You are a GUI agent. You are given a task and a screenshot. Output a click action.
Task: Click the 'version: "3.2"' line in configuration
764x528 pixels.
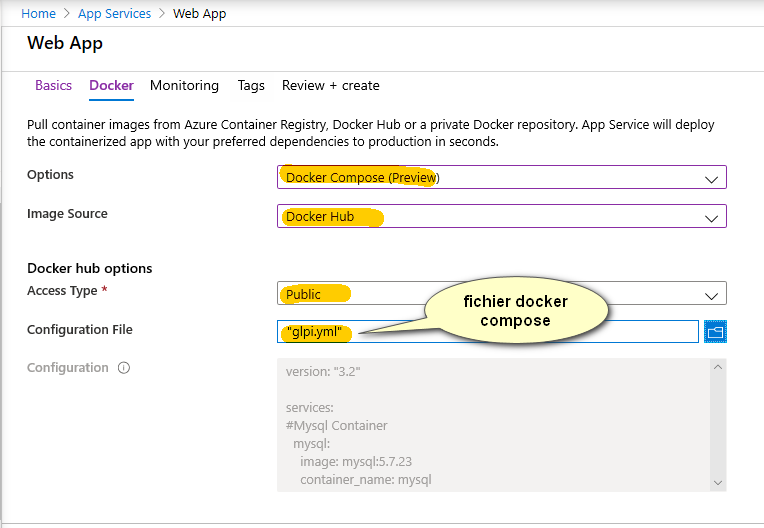(323, 372)
